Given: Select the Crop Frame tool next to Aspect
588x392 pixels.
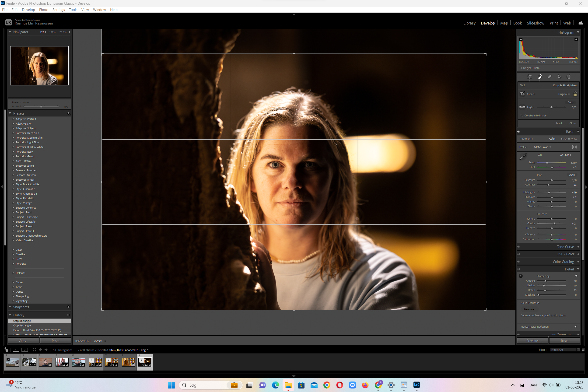Looking at the screenshot, I should pos(522,94).
